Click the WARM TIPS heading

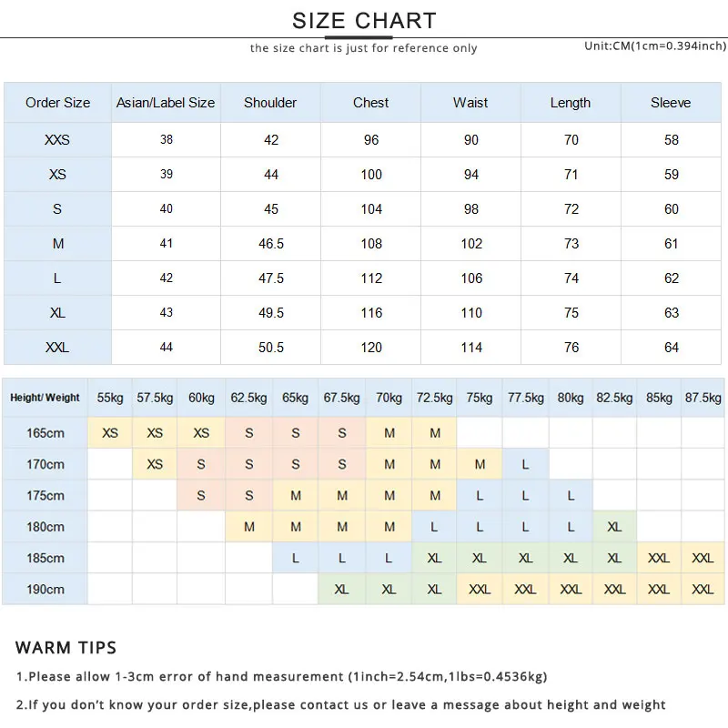(66, 648)
